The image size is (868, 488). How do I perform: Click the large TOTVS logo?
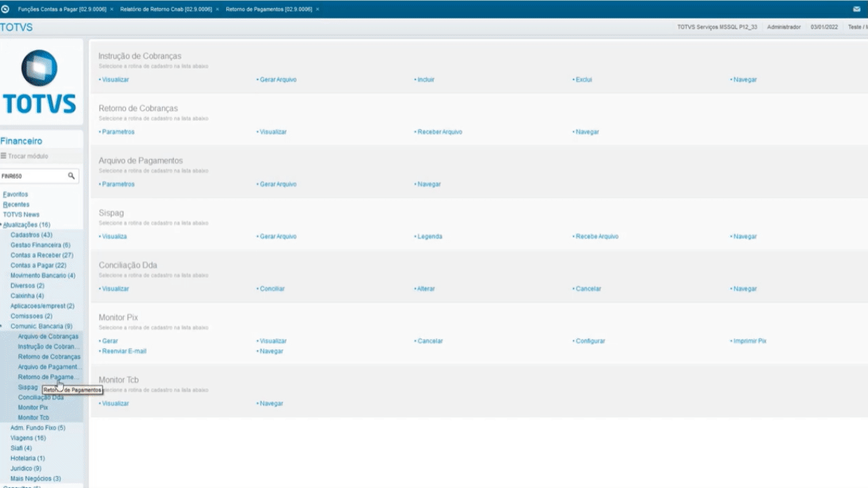tap(39, 82)
